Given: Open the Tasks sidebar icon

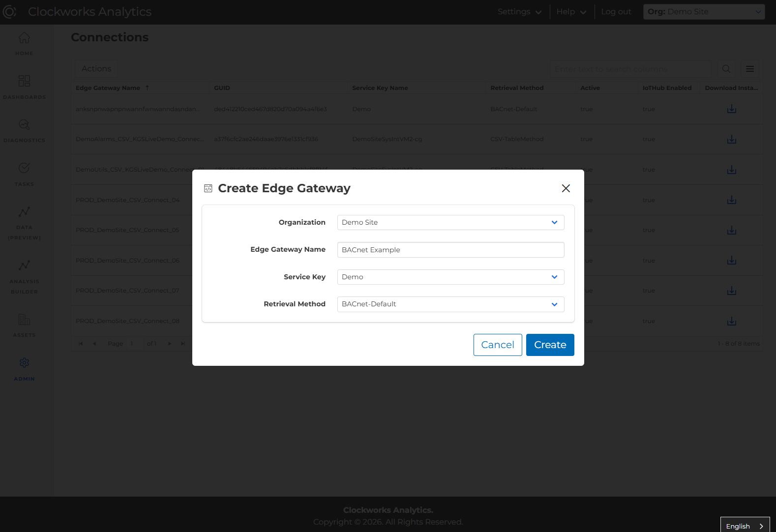Looking at the screenshot, I should 24,168.
